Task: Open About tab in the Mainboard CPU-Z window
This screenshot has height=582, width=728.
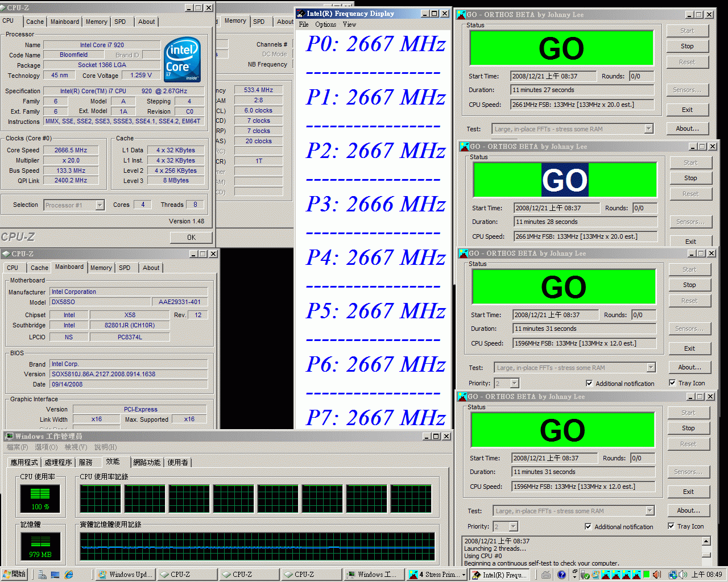Action: (x=151, y=268)
